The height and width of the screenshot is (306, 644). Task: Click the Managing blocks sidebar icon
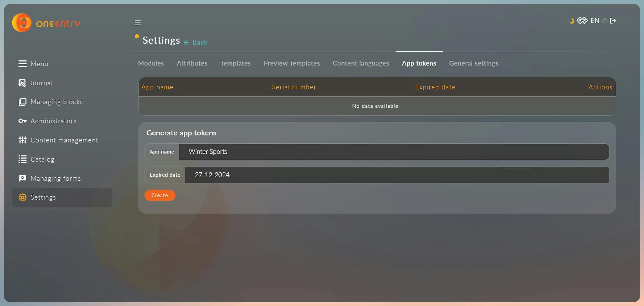tap(22, 102)
